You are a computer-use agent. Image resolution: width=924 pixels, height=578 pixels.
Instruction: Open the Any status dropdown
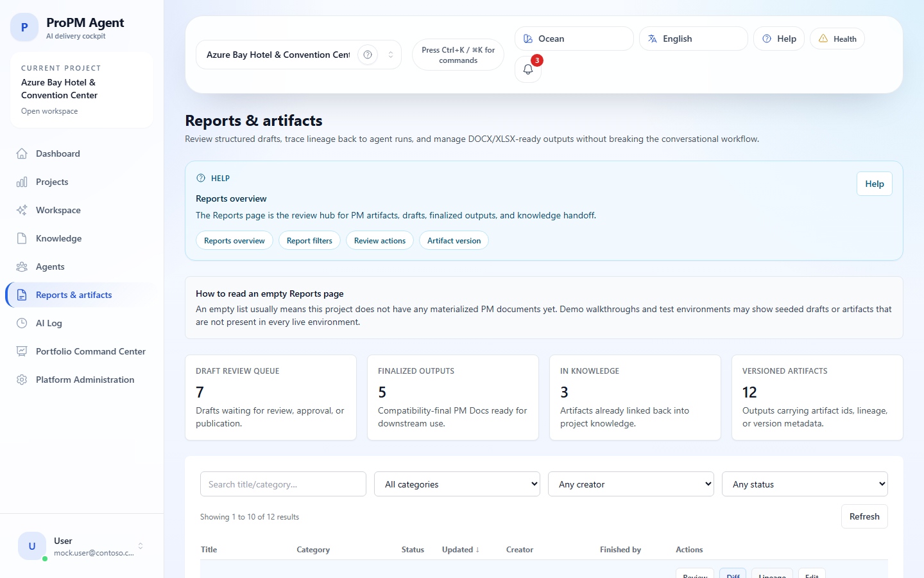(x=804, y=484)
